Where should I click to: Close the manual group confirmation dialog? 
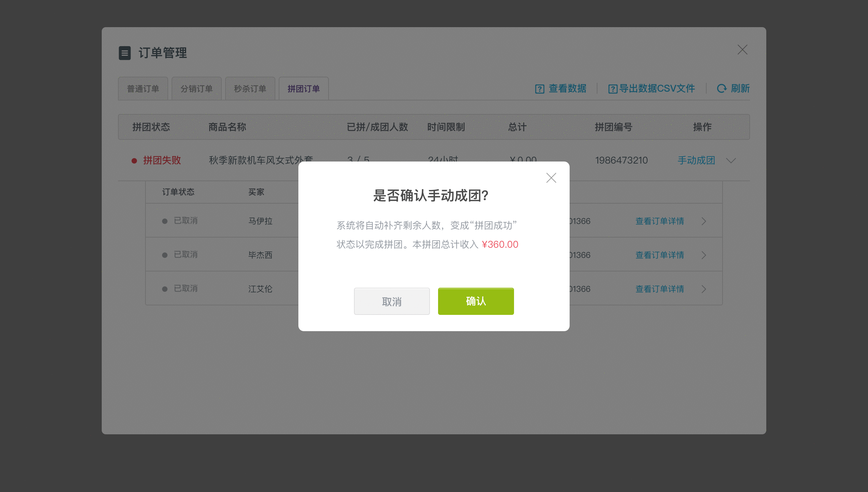tap(551, 178)
